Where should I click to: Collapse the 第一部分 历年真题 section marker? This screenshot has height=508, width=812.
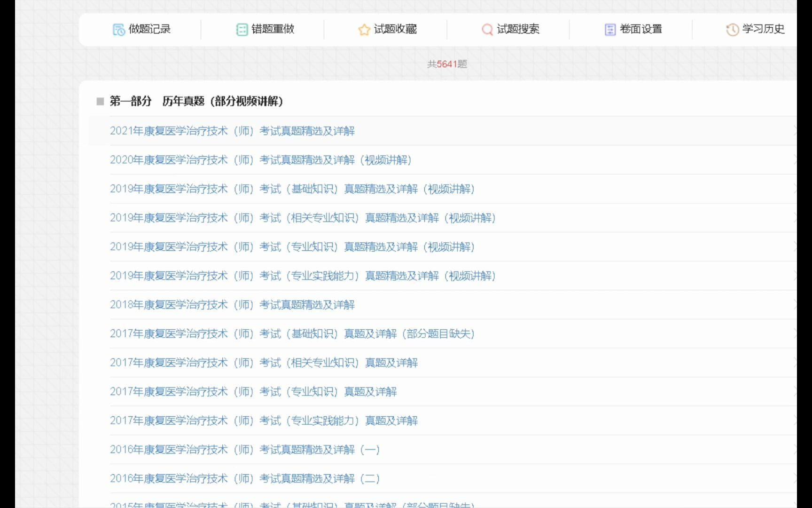(100, 101)
